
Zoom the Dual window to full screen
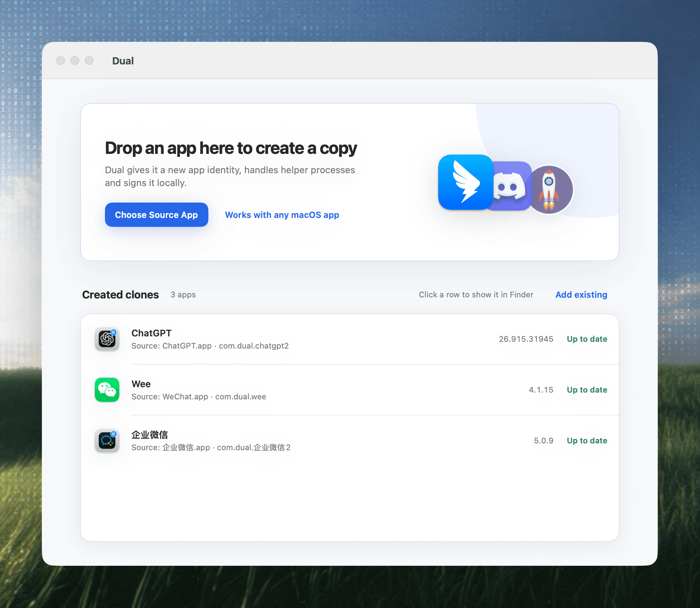[x=89, y=60]
